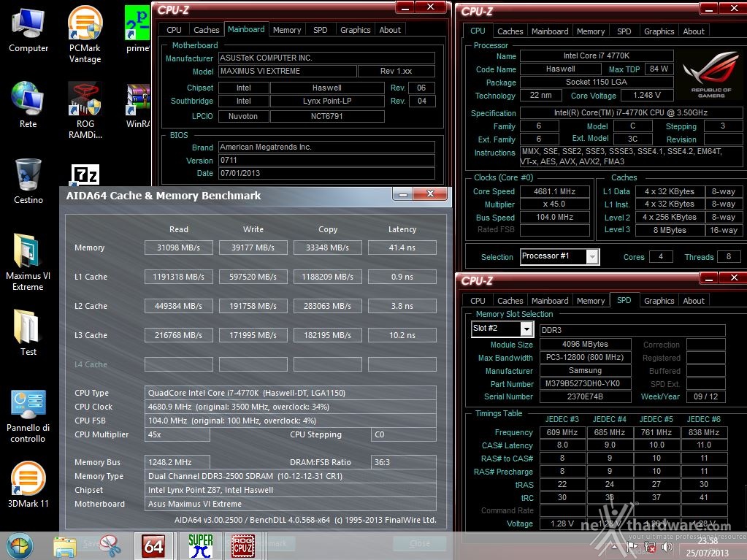747x560 pixels.
Task: Click the MAXIMUS VI EXTREME model field
Action: 287,71
